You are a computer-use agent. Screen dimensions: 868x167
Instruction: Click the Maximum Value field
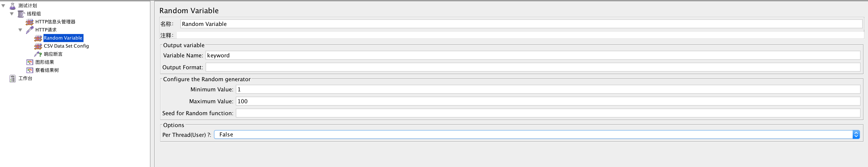coord(548,101)
